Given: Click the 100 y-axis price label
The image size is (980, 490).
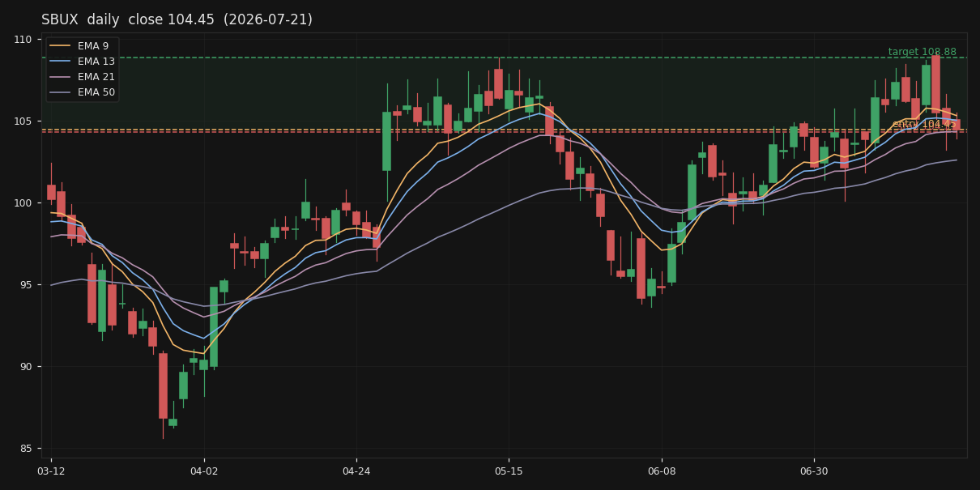Looking at the screenshot, I should tap(23, 202).
